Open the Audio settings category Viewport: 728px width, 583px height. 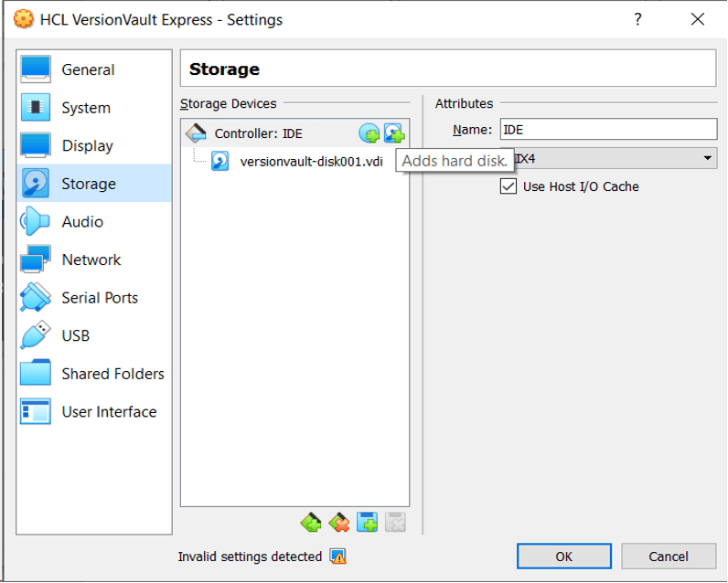pyautogui.click(x=94, y=222)
